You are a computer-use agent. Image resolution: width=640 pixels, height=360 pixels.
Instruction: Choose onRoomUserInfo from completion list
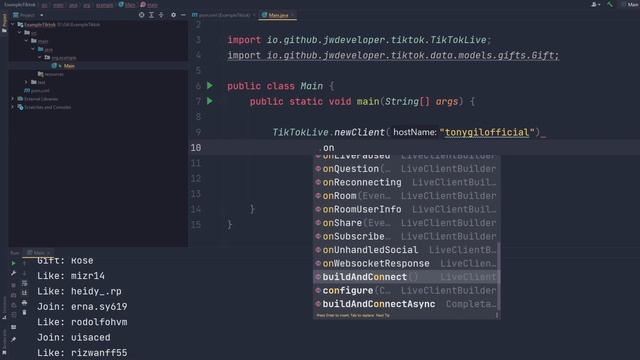point(407,209)
